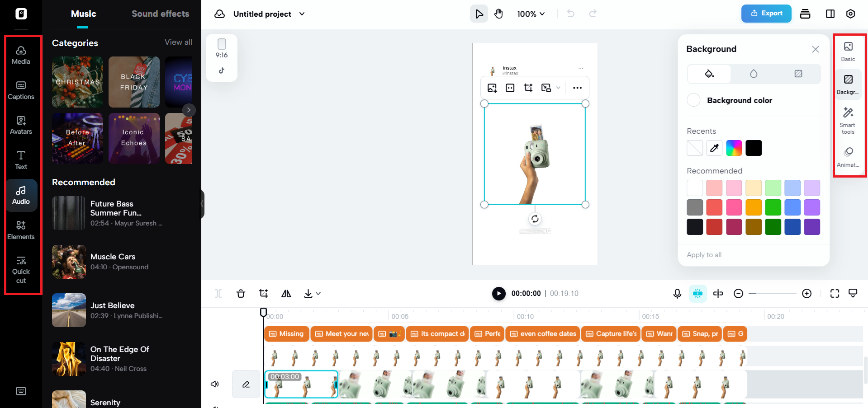Open the Elements panel
This screenshot has height=408, width=868.
[21, 230]
